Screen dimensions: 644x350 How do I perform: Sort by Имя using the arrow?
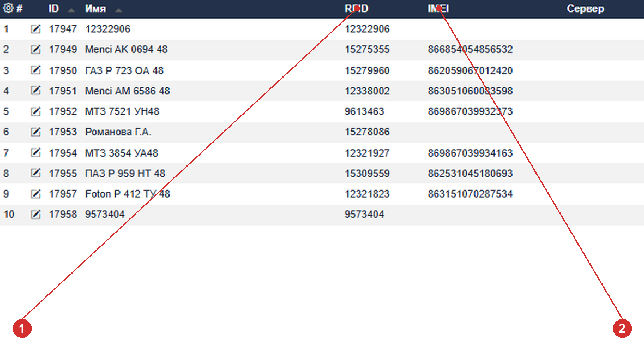click(x=118, y=10)
